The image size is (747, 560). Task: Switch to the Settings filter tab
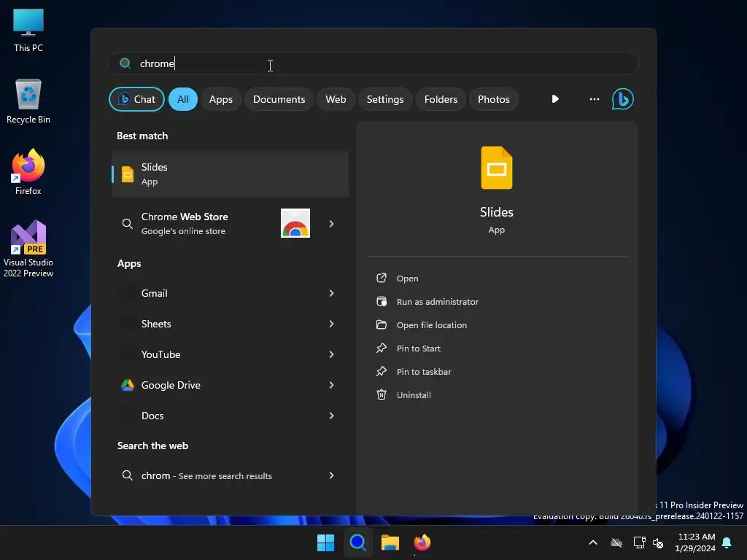[x=385, y=99]
